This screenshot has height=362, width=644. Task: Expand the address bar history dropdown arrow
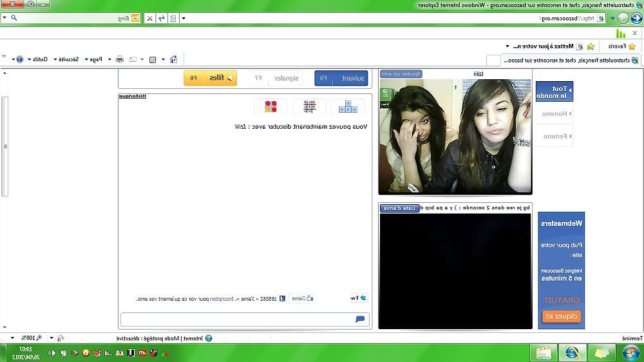point(184,18)
